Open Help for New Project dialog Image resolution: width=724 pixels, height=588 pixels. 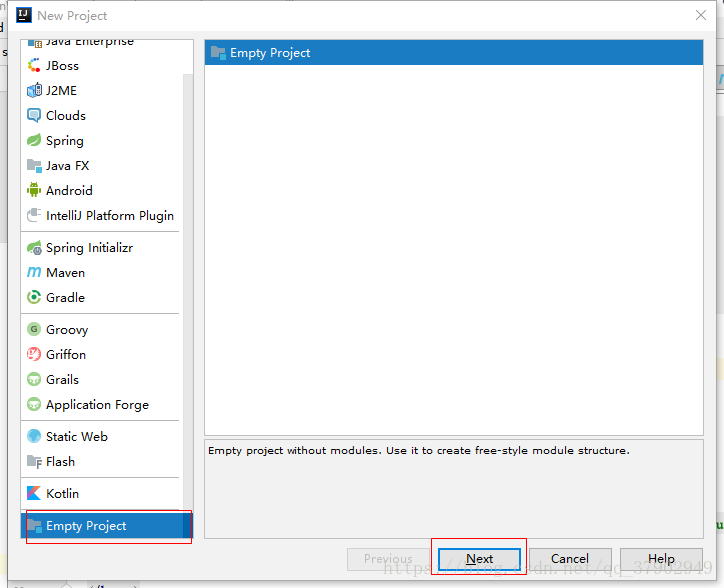click(x=661, y=559)
